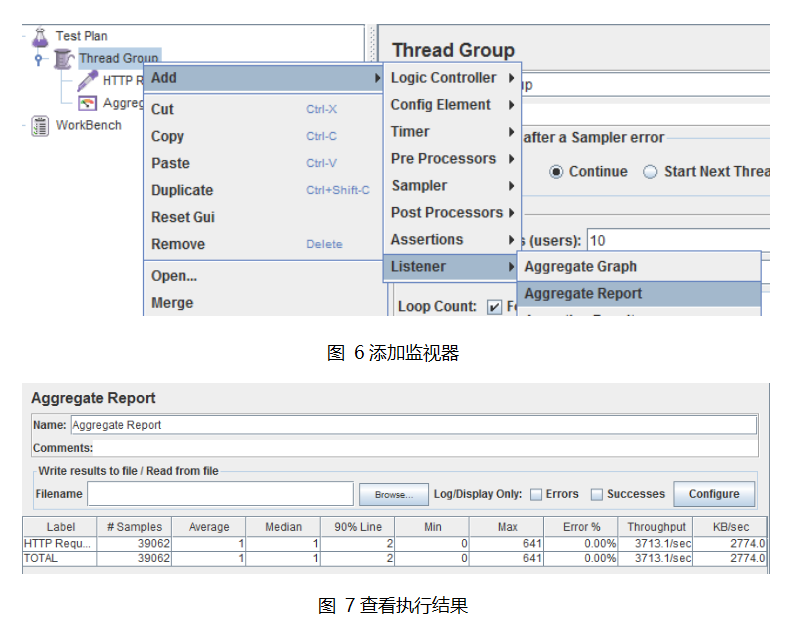The height and width of the screenshot is (624, 808).
Task: Click the Thread Group spool icon
Action: pyautogui.click(x=63, y=59)
